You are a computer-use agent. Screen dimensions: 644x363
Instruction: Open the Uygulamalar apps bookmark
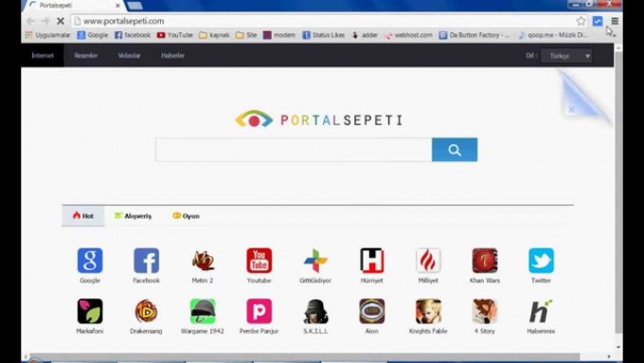tap(47, 35)
